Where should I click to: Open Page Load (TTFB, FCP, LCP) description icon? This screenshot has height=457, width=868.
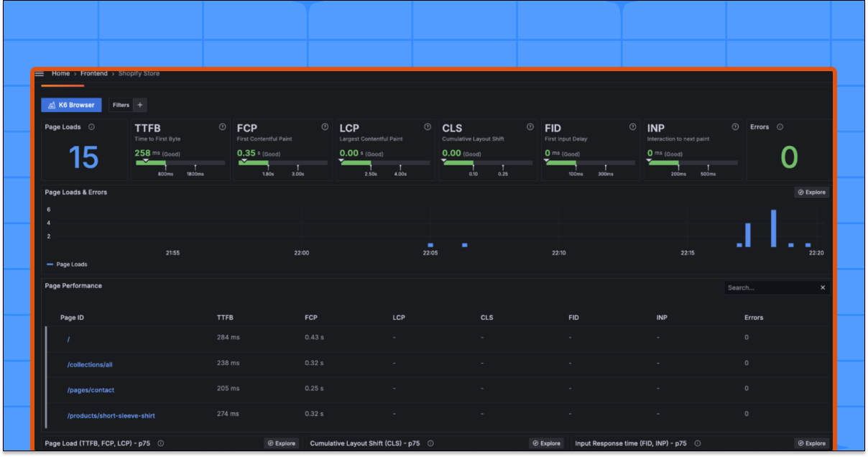point(161,443)
